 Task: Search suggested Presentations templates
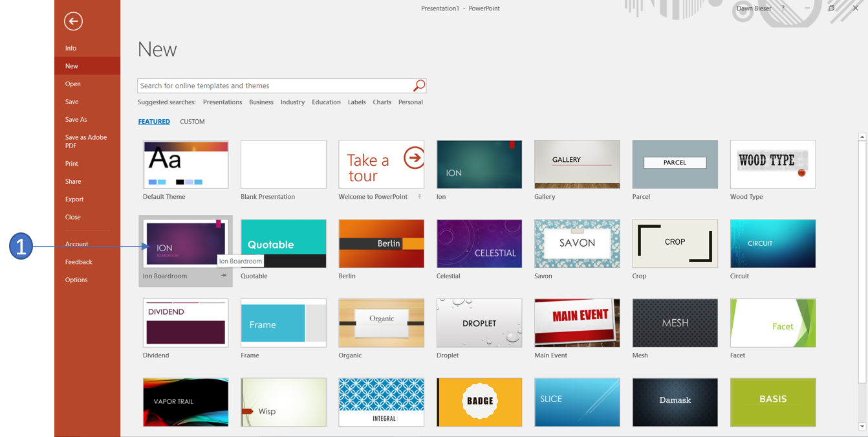tap(222, 102)
